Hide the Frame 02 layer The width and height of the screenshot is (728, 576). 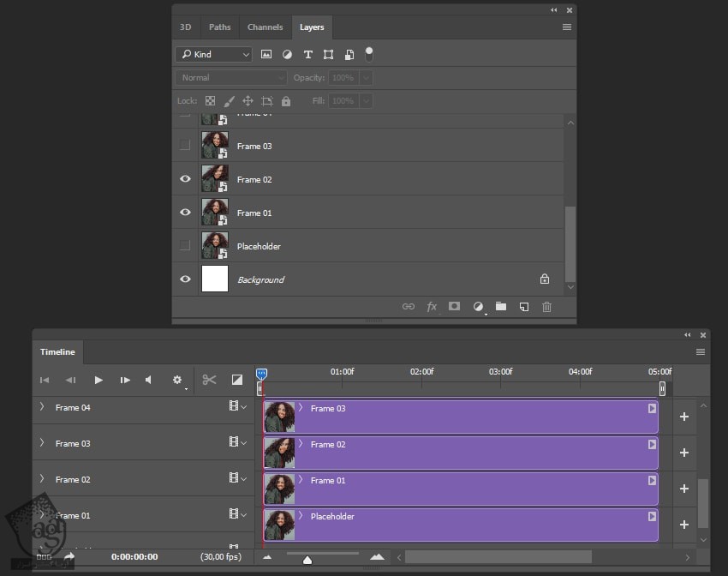(185, 178)
